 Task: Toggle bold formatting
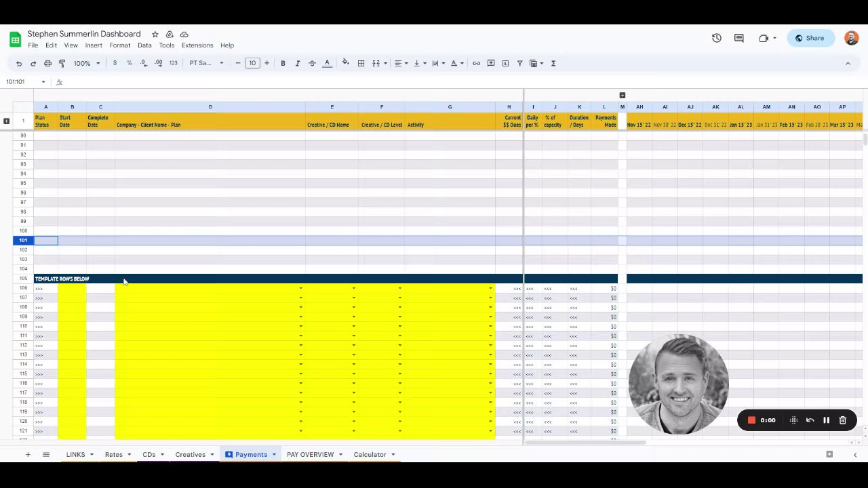(283, 63)
